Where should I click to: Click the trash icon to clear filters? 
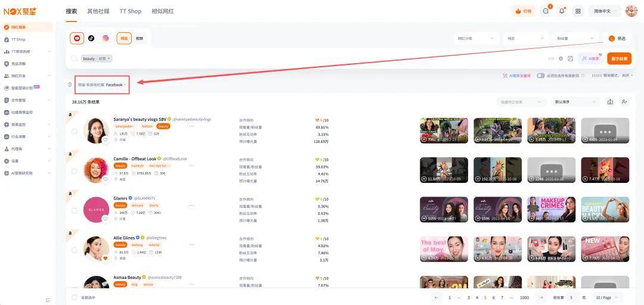point(70,85)
